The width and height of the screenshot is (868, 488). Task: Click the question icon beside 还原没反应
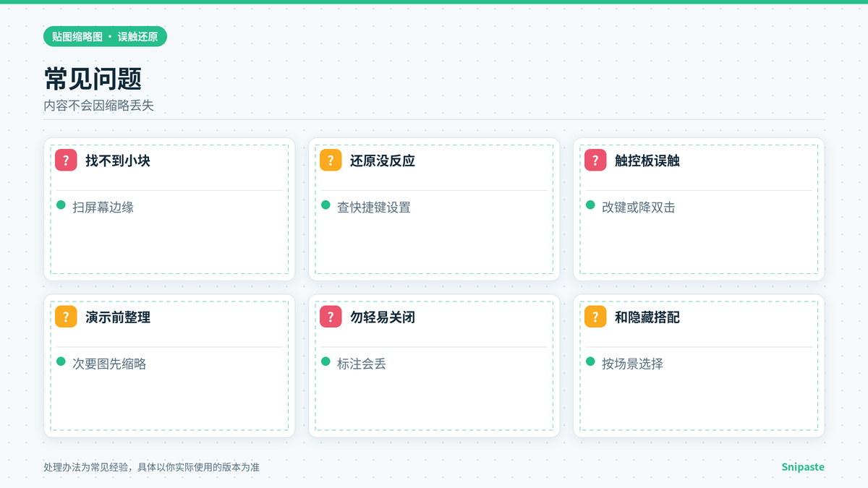(331, 160)
